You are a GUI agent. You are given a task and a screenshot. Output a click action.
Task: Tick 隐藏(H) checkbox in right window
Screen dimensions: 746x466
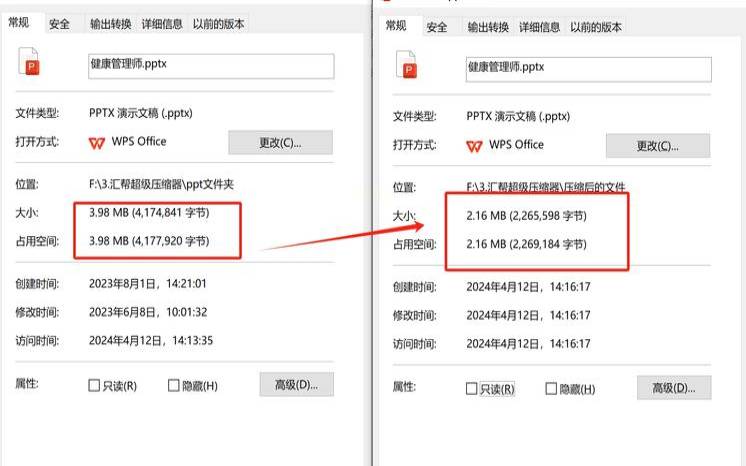click(551, 388)
